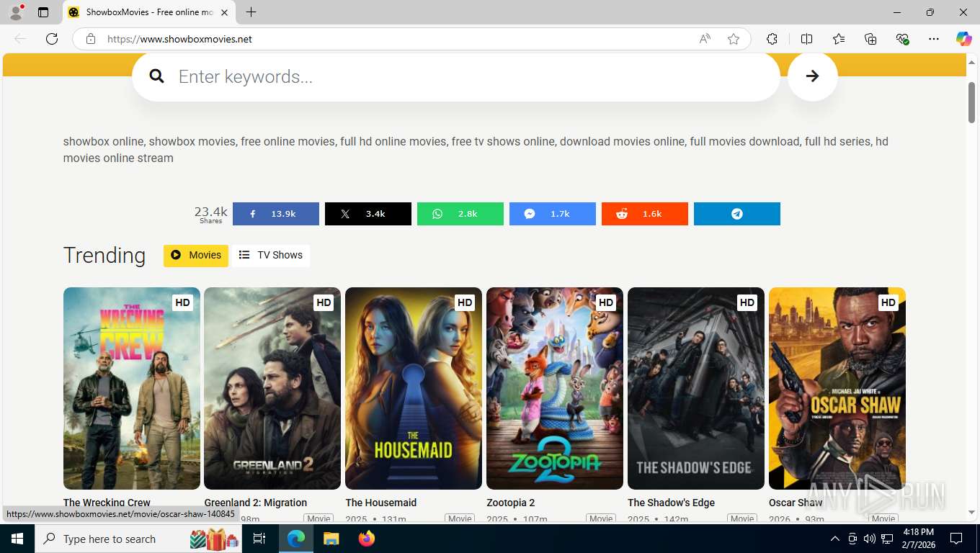Open Oscar Shaw poster
980x553 pixels.
click(837, 389)
